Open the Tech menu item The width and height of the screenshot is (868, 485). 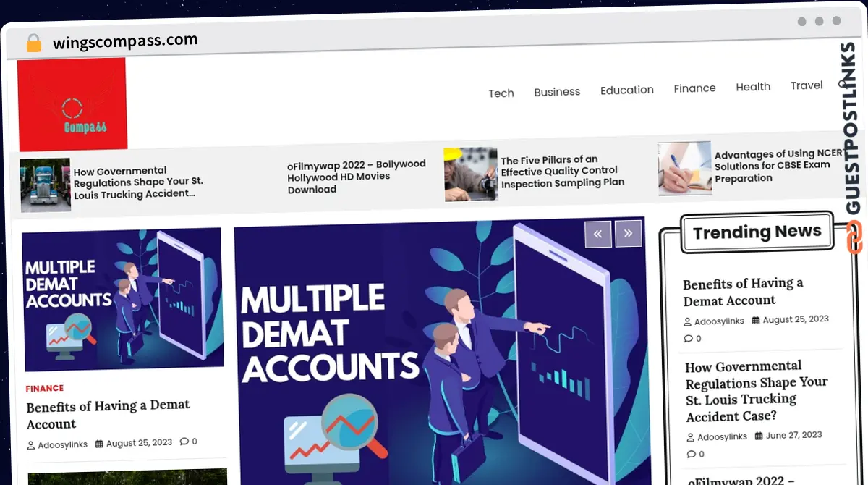[x=501, y=93]
